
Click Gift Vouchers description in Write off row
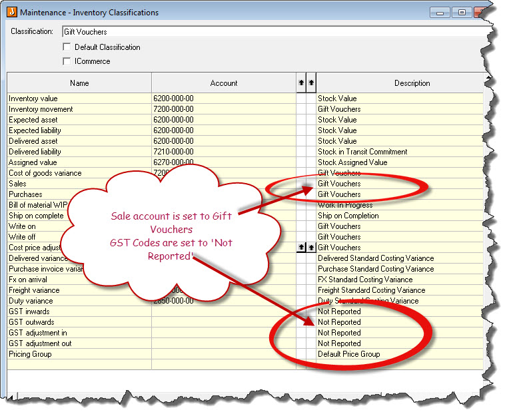pyautogui.click(x=339, y=237)
